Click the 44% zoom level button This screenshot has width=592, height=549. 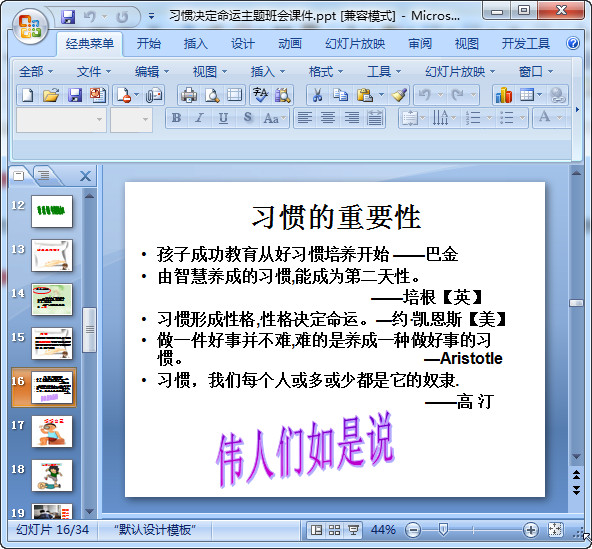[383, 530]
